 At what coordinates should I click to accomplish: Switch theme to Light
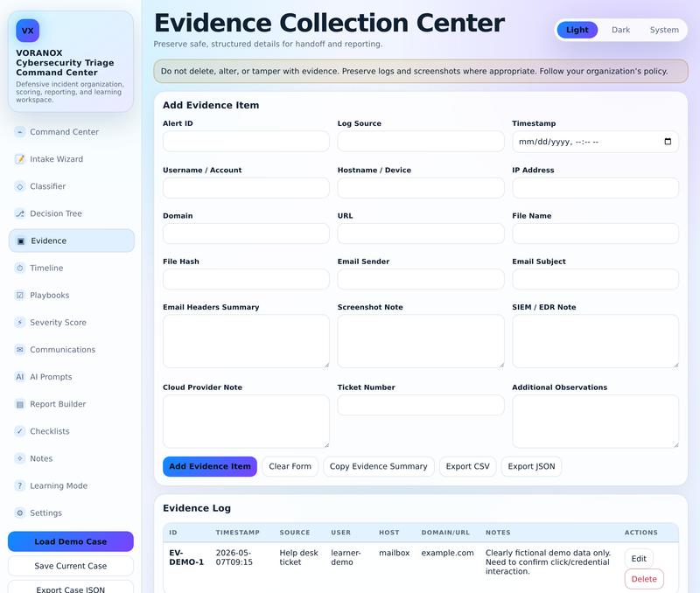coord(577,30)
